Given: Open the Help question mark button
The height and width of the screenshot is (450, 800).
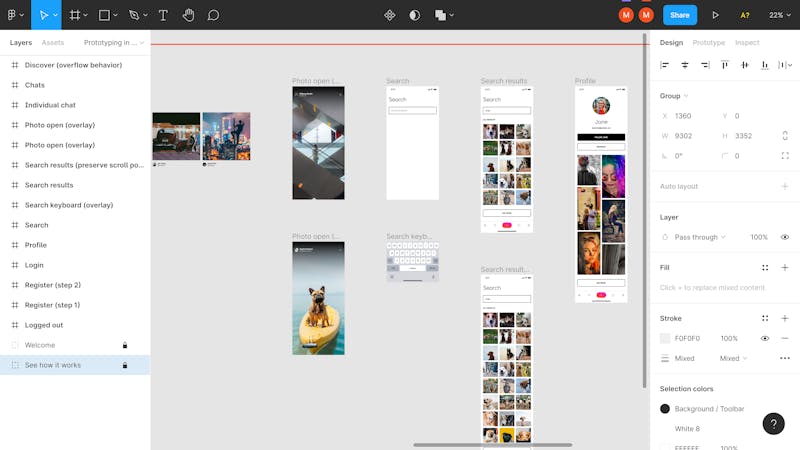Looking at the screenshot, I should (773, 423).
